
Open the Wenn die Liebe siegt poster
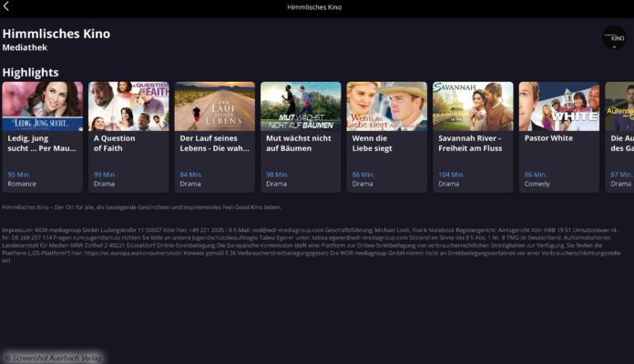pyautogui.click(x=387, y=106)
